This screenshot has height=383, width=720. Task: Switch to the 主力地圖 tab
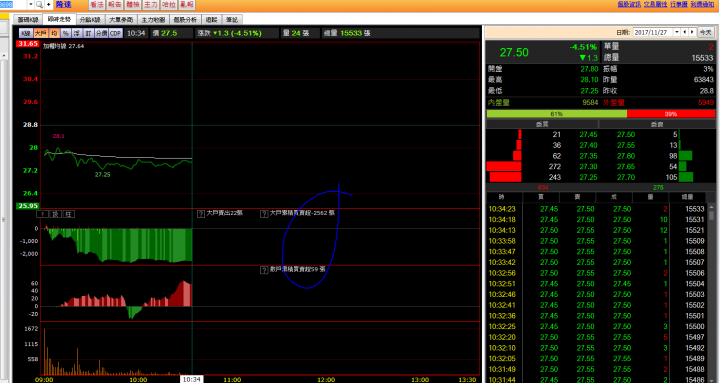(153, 20)
